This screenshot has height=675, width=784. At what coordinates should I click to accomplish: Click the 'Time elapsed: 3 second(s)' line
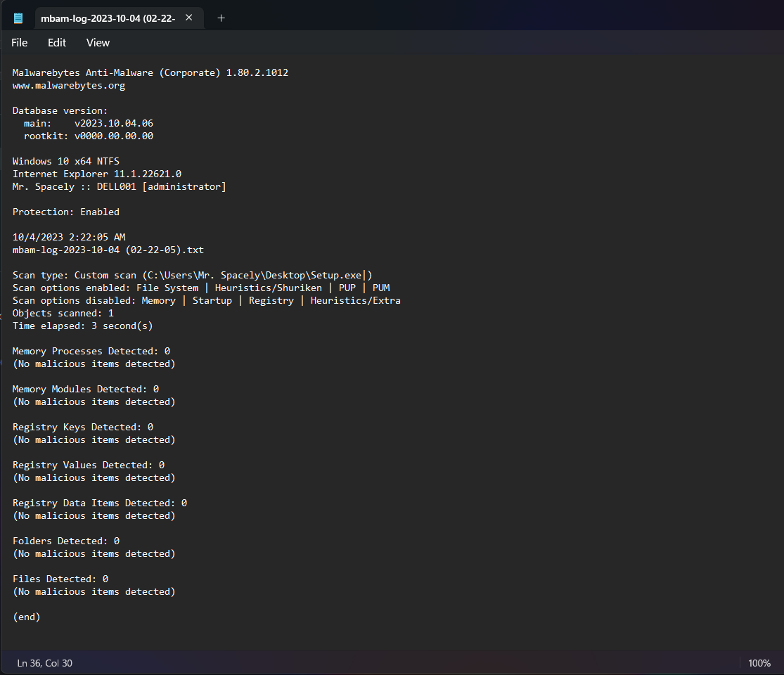(83, 326)
